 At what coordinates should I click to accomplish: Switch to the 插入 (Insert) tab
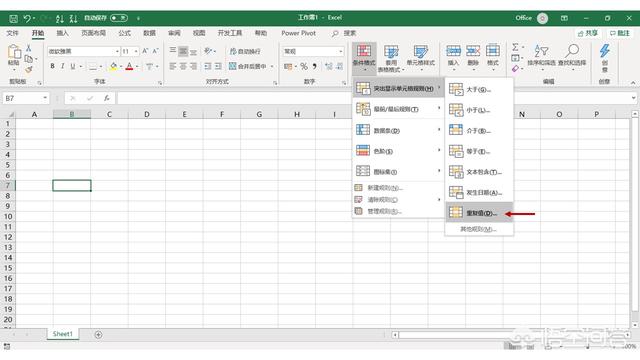pyautogui.click(x=62, y=33)
